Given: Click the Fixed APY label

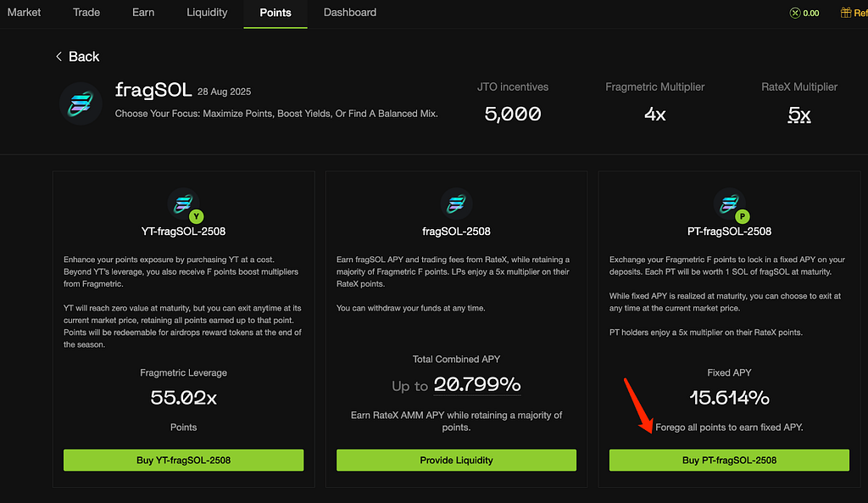Looking at the screenshot, I should (729, 373).
